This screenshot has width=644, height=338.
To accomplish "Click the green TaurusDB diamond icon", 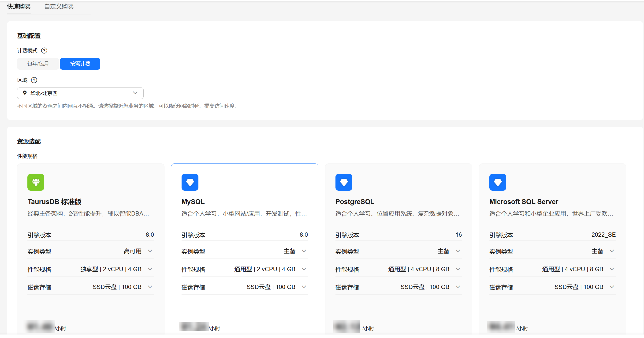I will 36,182.
